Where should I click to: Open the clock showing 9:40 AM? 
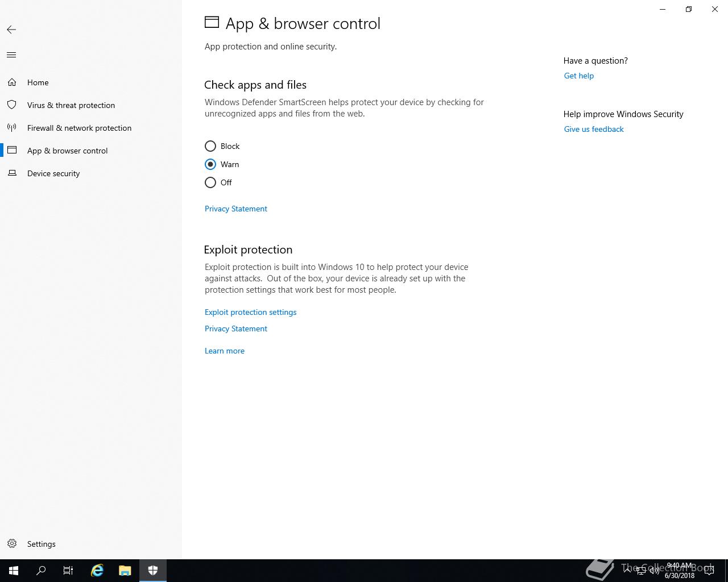point(680,571)
